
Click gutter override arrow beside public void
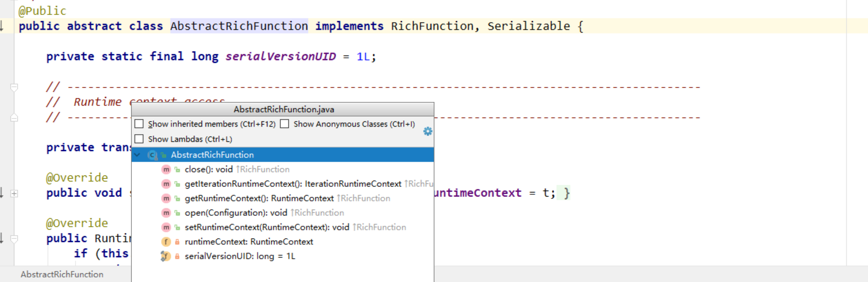[2, 193]
